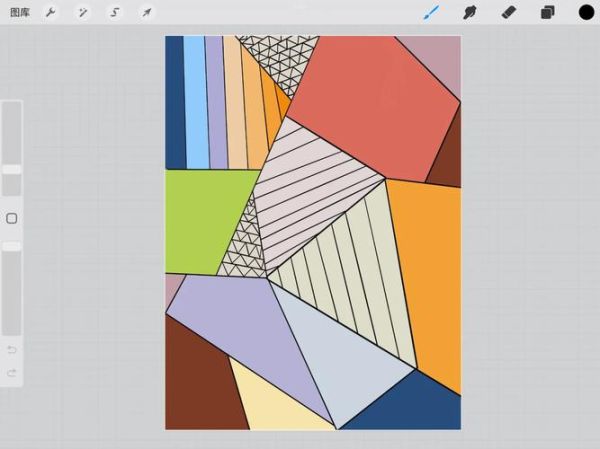Open the black active color swatch
600x449 pixels.
tap(586, 13)
